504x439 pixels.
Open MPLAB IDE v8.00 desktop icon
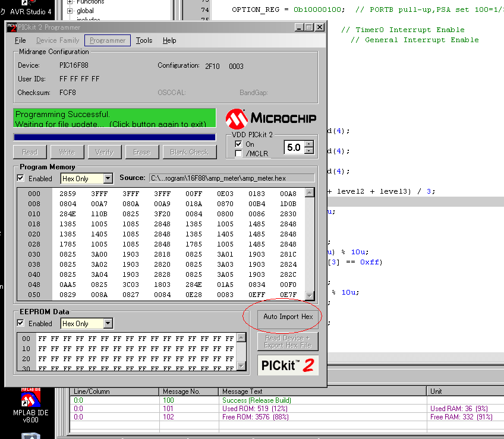click(30, 406)
